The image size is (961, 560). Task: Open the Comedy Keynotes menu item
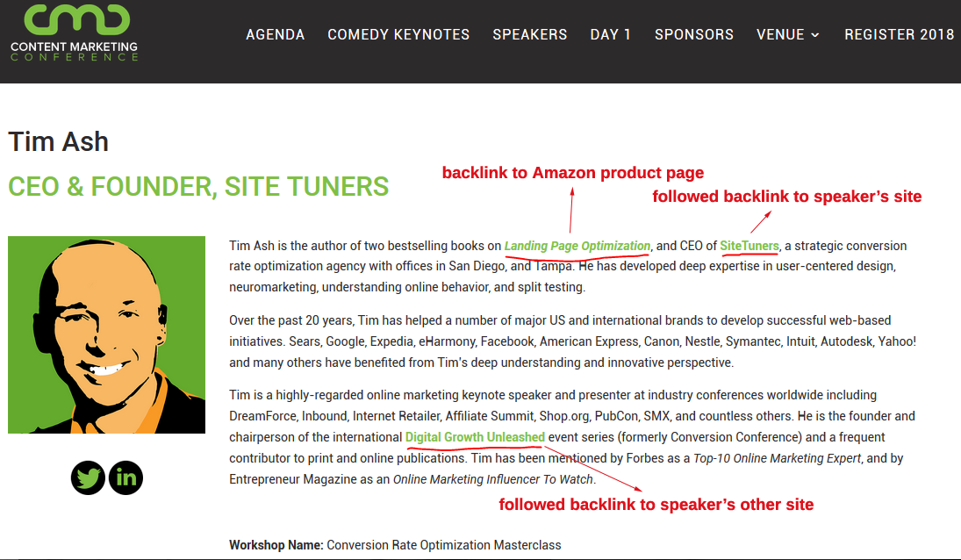398,35
